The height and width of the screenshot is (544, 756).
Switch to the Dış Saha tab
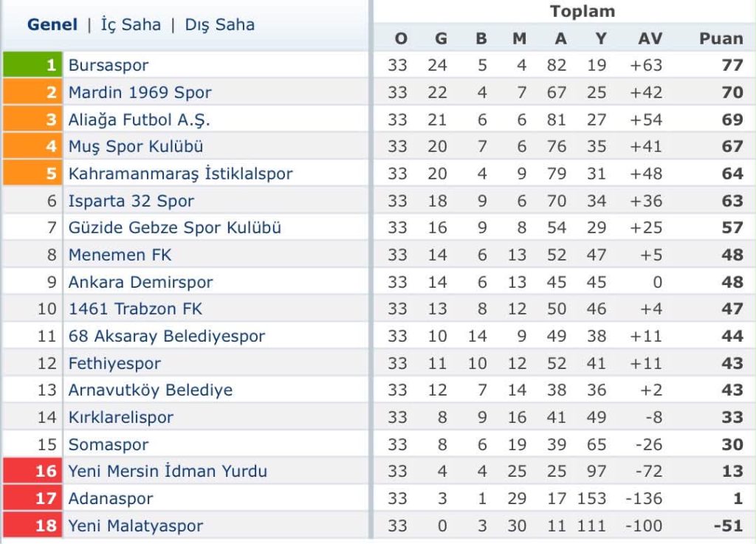pyautogui.click(x=218, y=24)
